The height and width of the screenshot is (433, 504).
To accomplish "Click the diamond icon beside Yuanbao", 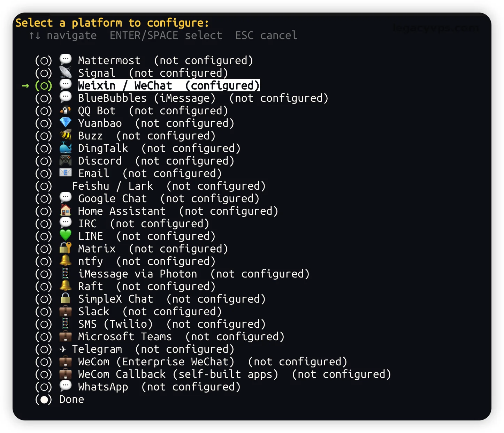I will tap(66, 123).
